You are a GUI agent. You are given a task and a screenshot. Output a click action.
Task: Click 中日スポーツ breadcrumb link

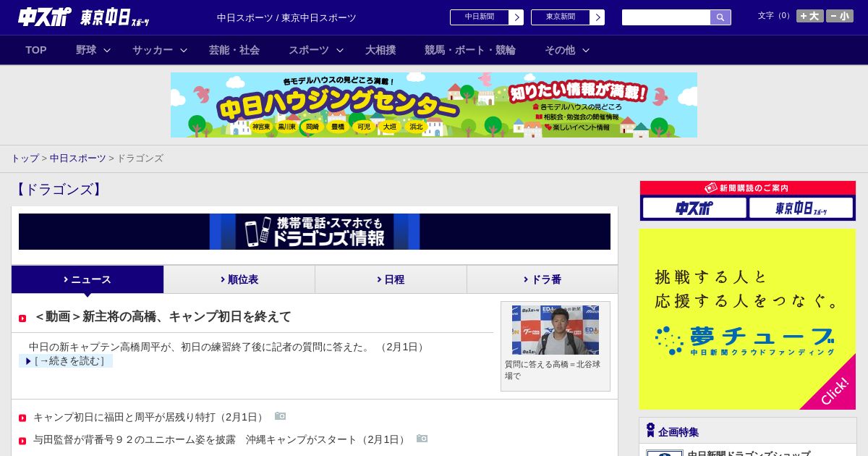pos(78,158)
